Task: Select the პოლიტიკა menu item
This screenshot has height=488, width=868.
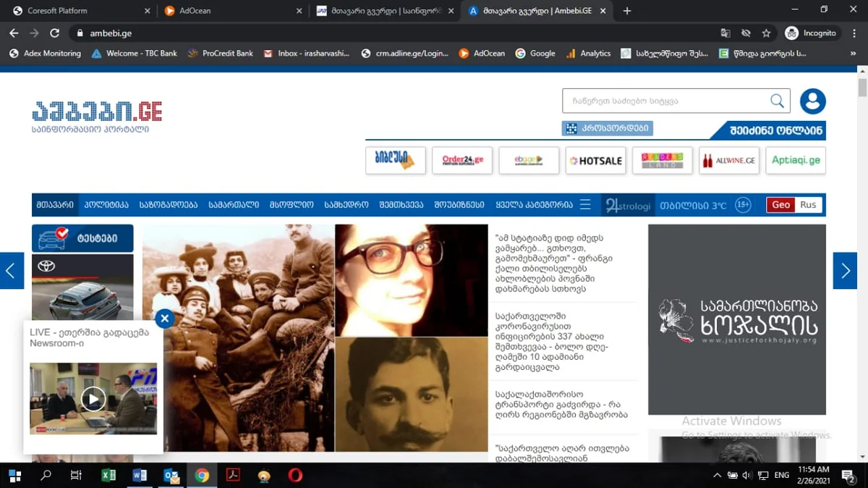Action: click(106, 205)
